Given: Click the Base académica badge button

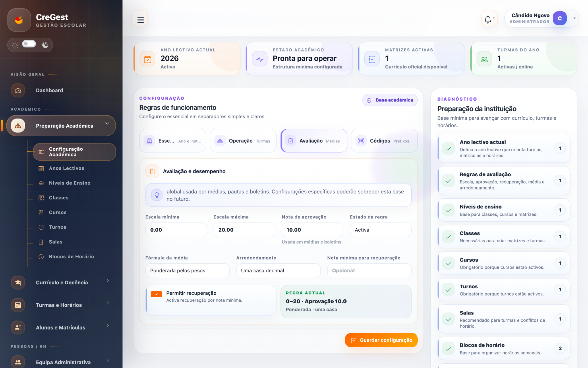Looking at the screenshot, I should [x=390, y=100].
